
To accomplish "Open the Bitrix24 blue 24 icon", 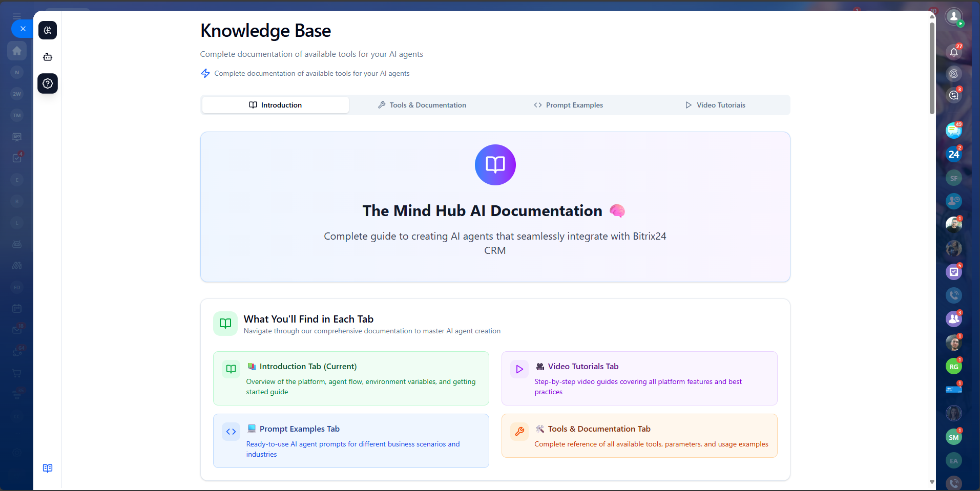I will 953,154.
